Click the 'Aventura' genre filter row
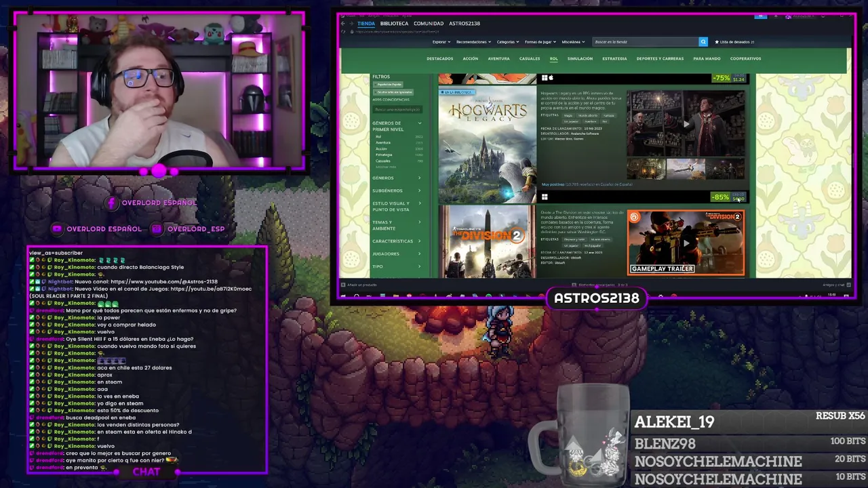The image size is (868, 488). 399,143
